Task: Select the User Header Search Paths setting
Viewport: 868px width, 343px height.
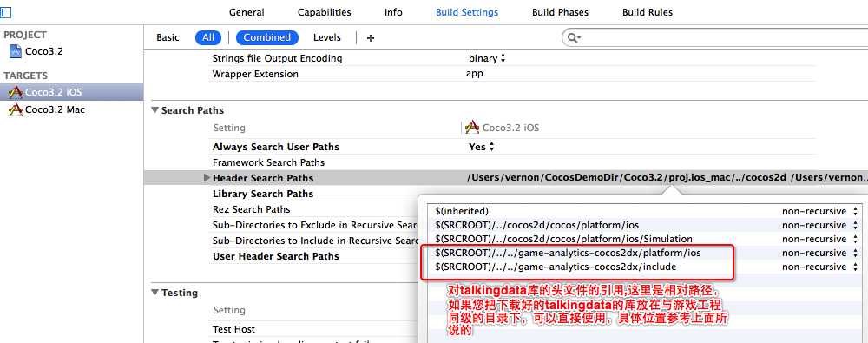Action: point(276,256)
